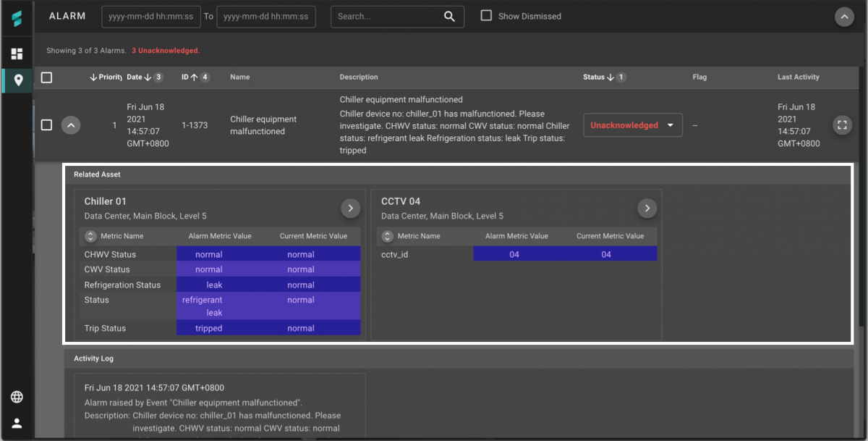Click the start date input field
868x441 pixels.
click(150, 16)
